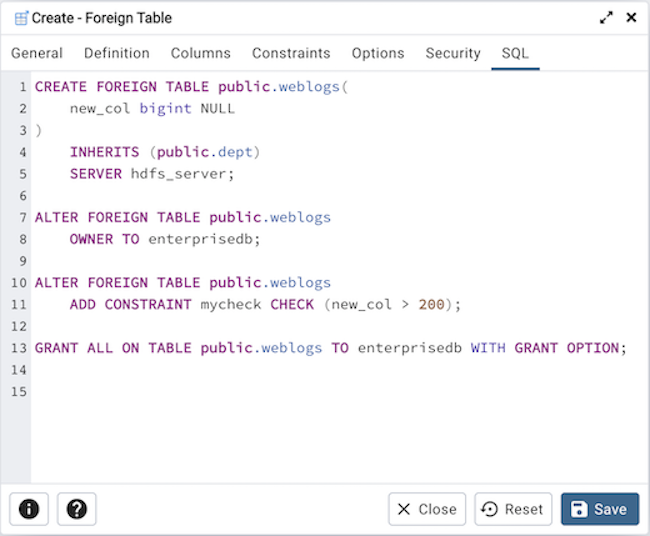650x536 pixels.
Task: Open the Definition tab
Action: click(x=117, y=53)
